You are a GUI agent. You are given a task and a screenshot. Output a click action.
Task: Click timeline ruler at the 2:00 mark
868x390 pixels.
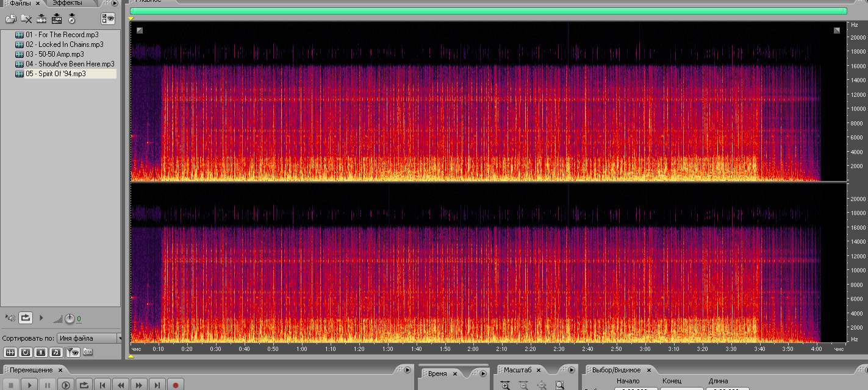click(x=473, y=349)
